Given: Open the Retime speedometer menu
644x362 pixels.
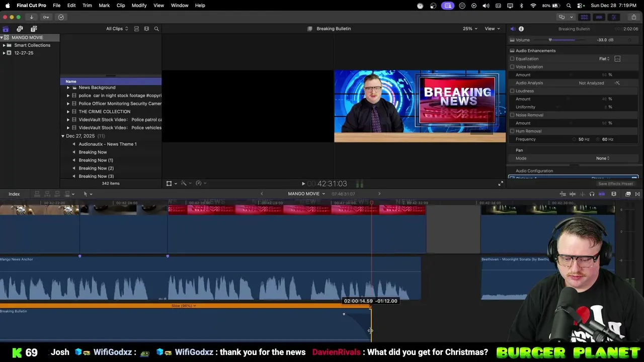Looking at the screenshot, I should coord(200,184).
